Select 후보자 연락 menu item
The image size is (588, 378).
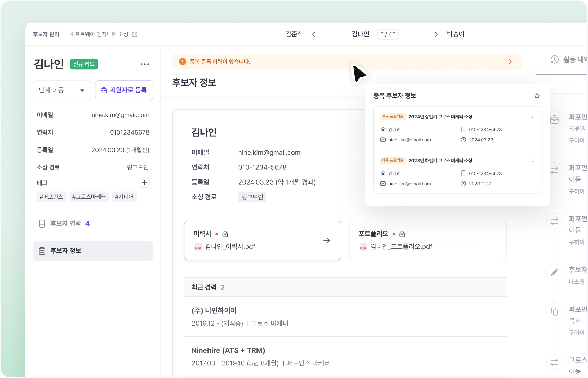coord(66,223)
